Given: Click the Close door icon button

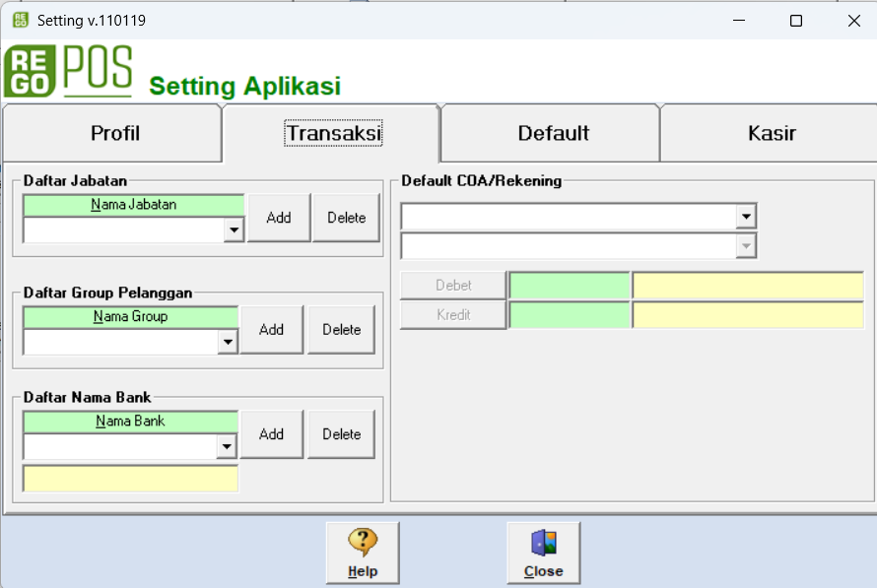Looking at the screenshot, I should point(543,553).
